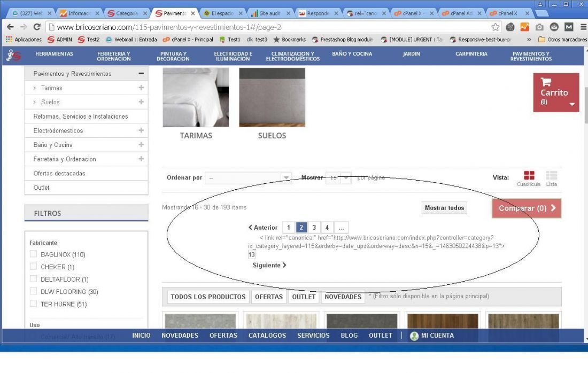Open the Ordenar por dropdown
Viewport: 588px width, 373px height.
pos(248,178)
